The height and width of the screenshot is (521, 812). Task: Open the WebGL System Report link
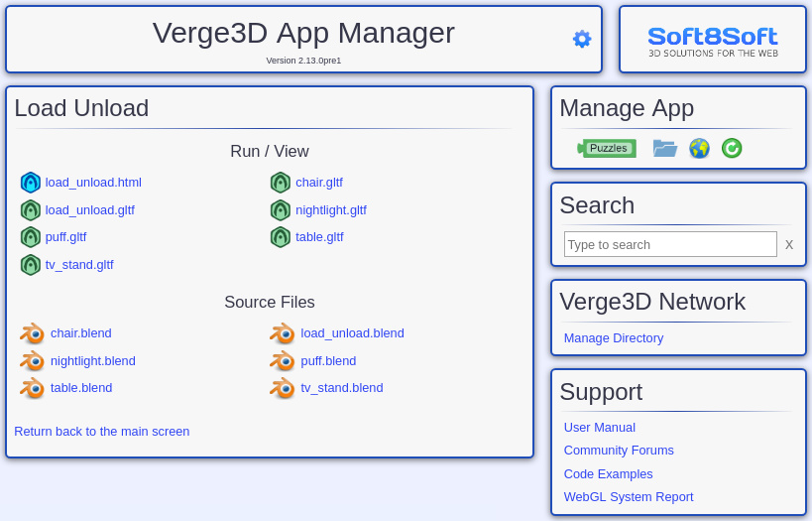pos(629,496)
